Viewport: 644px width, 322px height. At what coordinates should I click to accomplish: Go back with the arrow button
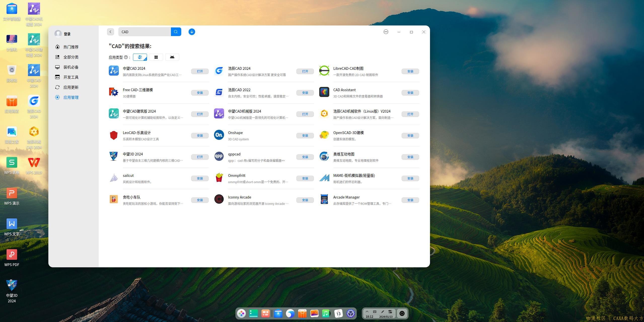click(x=110, y=32)
